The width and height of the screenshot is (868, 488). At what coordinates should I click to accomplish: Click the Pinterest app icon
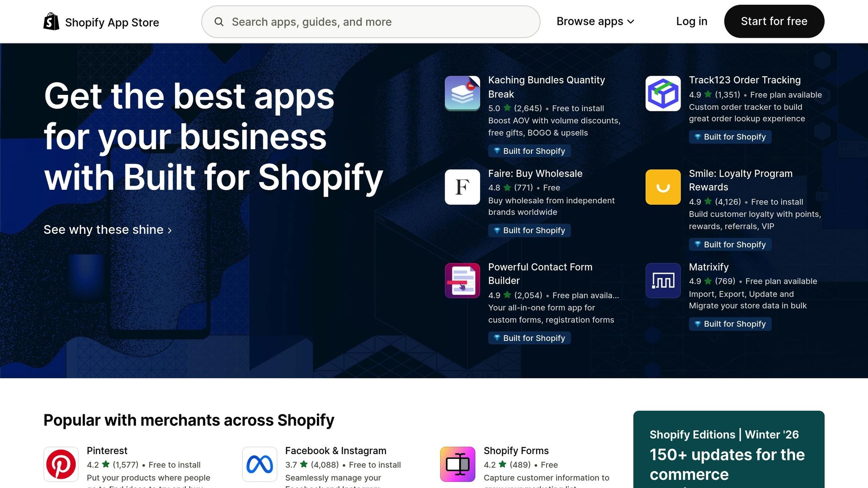click(61, 463)
